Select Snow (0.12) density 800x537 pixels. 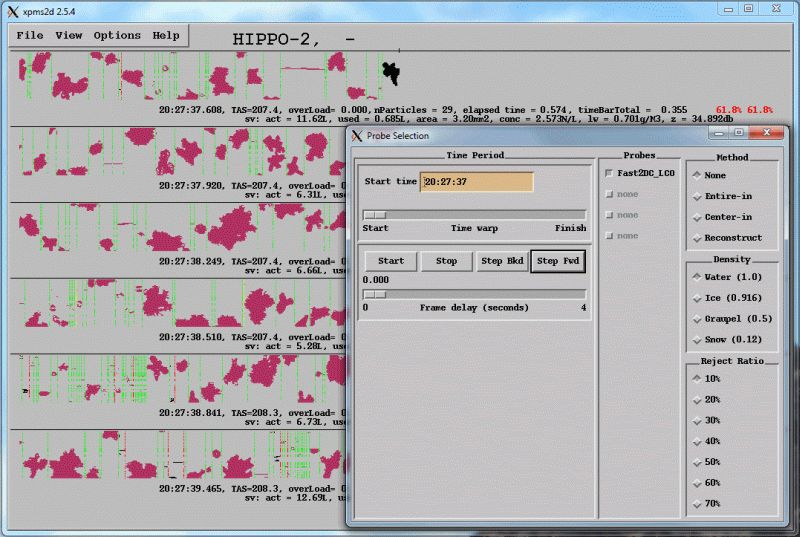(x=695, y=340)
